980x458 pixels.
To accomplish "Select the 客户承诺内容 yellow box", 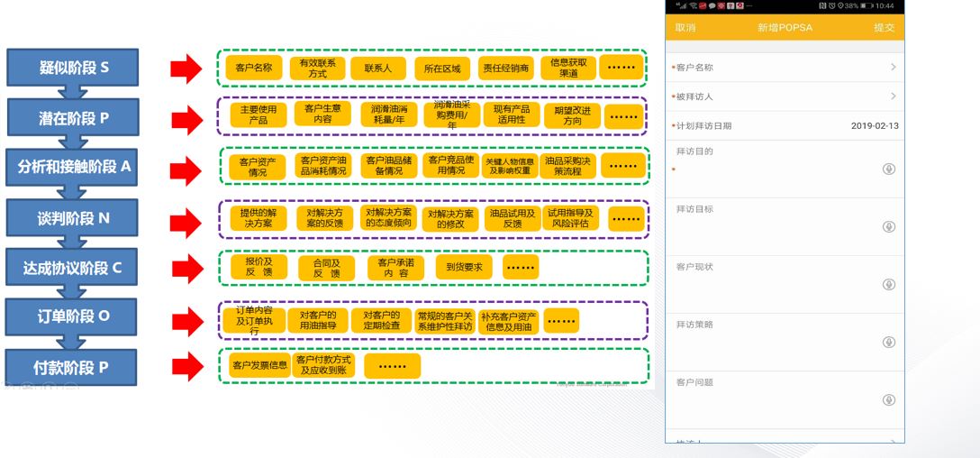I will coord(396,268).
